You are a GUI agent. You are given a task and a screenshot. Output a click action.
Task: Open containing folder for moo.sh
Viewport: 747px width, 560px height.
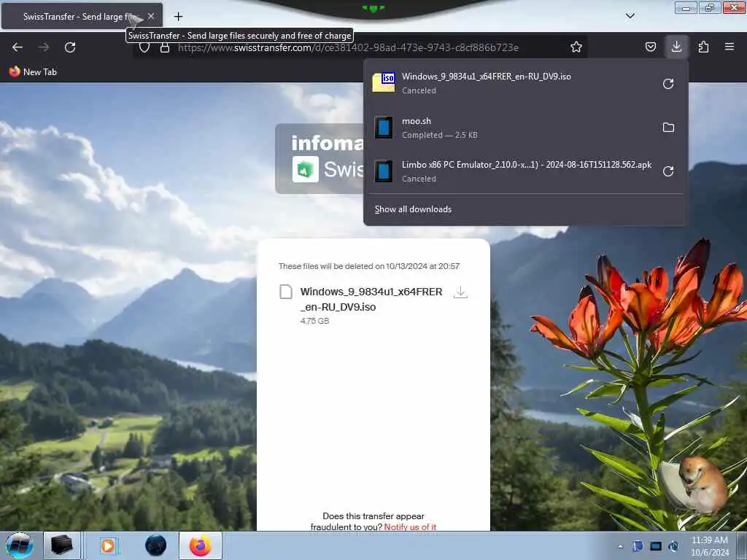click(668, 127)
